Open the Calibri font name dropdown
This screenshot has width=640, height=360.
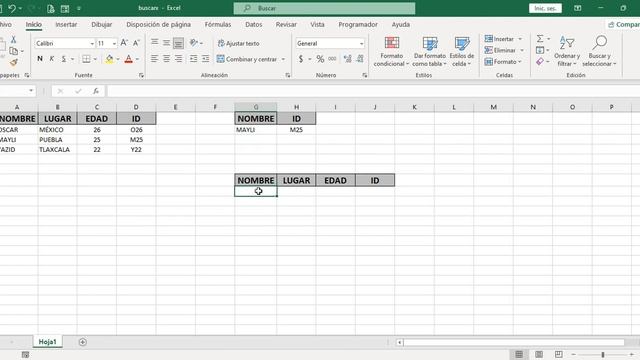point(92,43)
